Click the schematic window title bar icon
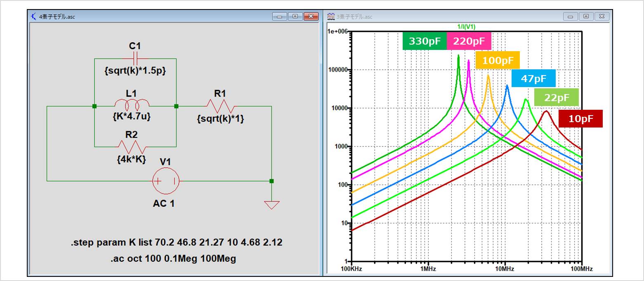 point(34,17)
